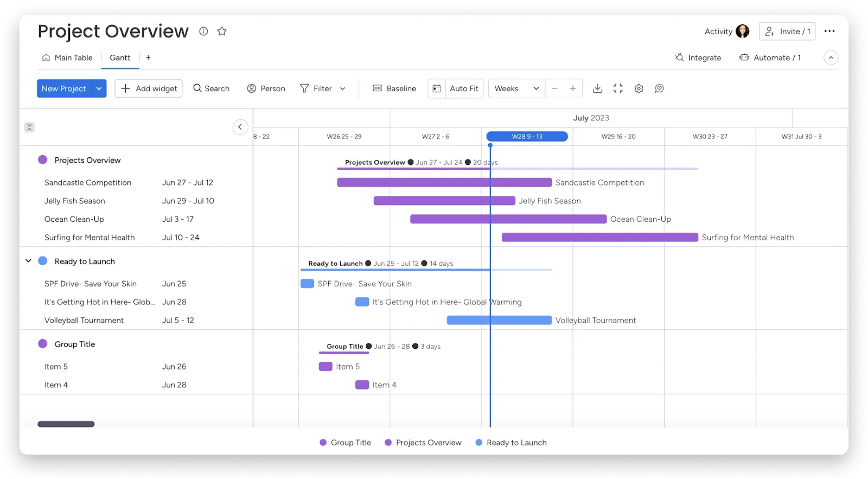Toggle Group Title in the legend
The width and height of the screenshot is (868, 479).
tap(345, 443)
